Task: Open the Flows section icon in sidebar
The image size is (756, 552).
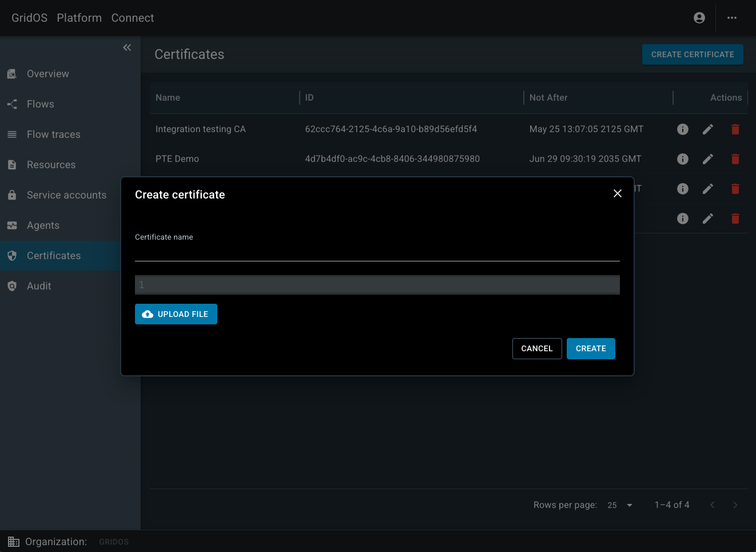Action: 11,104
